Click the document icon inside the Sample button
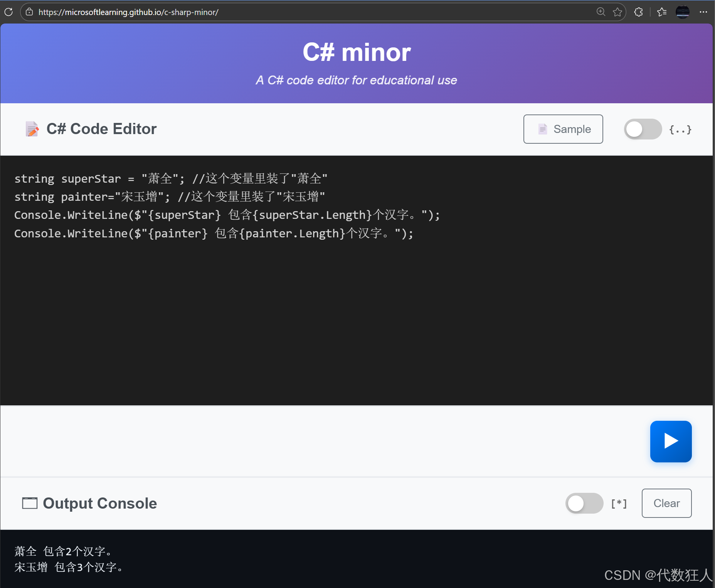 [543, 129]
